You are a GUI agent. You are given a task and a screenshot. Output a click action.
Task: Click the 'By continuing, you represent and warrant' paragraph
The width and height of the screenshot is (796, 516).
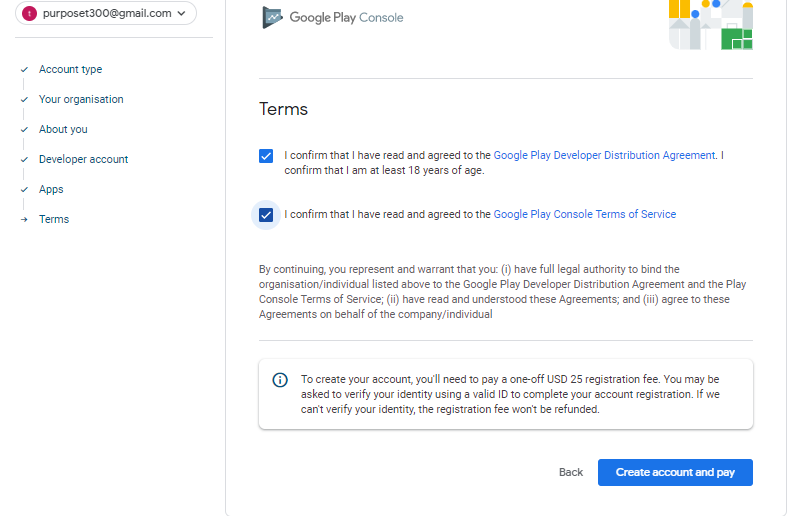click(503, 292)
